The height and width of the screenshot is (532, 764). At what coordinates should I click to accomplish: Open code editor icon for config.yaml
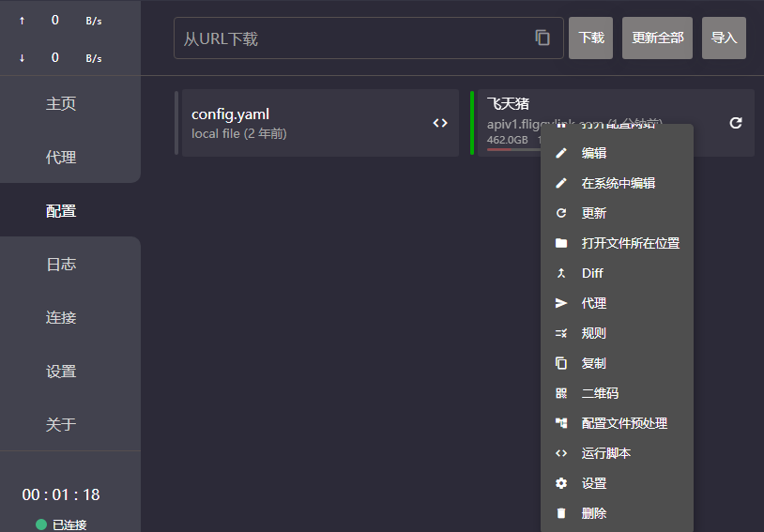coord(440,123)
